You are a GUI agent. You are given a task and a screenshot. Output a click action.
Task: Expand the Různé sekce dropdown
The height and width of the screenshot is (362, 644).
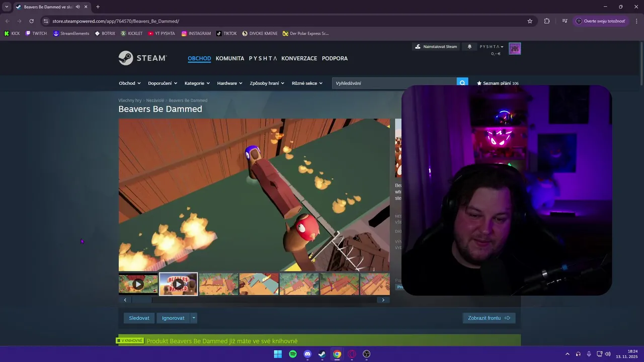coord(307,83)
